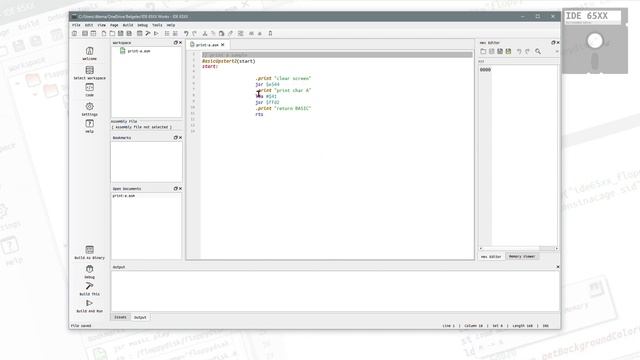
Task: Click undo in the Hex Editor toolbar
Action: tap(519, 51)
